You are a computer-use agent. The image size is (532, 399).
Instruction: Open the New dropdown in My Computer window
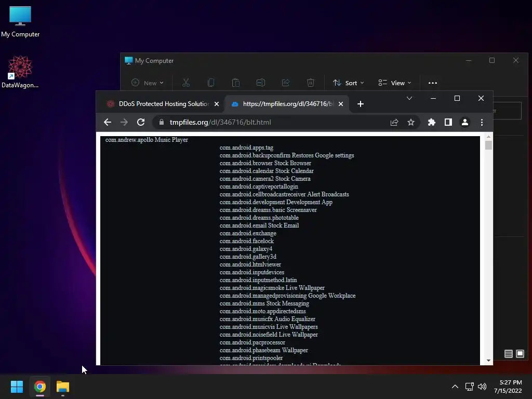click(147, 83)
